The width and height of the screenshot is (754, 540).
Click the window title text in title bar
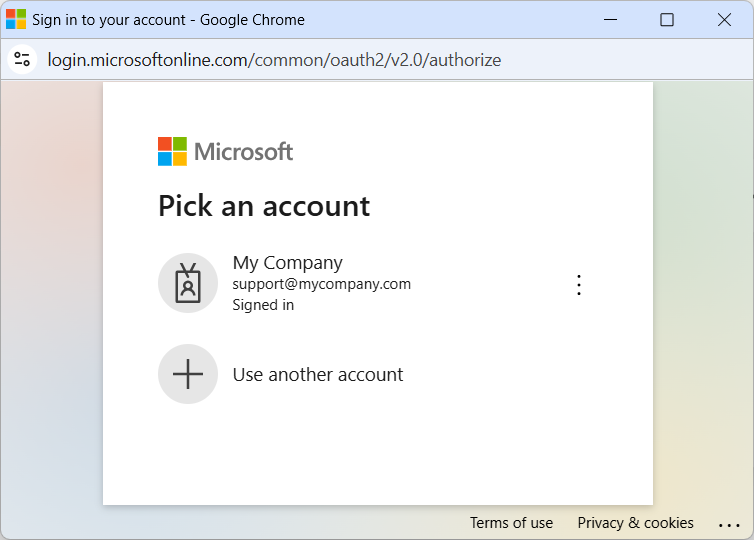tap(168, 20)
